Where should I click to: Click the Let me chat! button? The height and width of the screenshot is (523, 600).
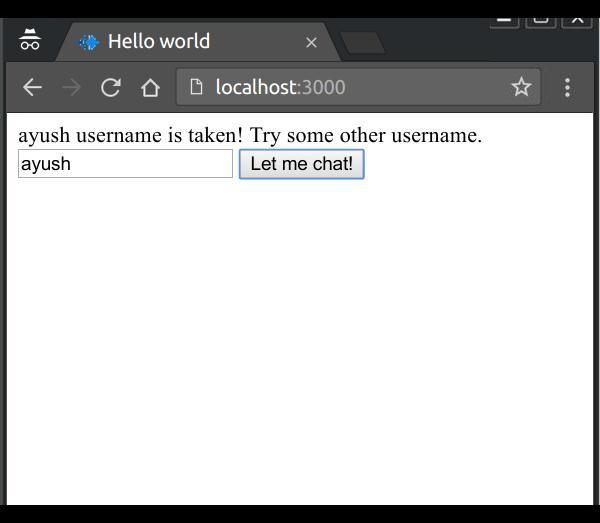click(x=302, y=164)
